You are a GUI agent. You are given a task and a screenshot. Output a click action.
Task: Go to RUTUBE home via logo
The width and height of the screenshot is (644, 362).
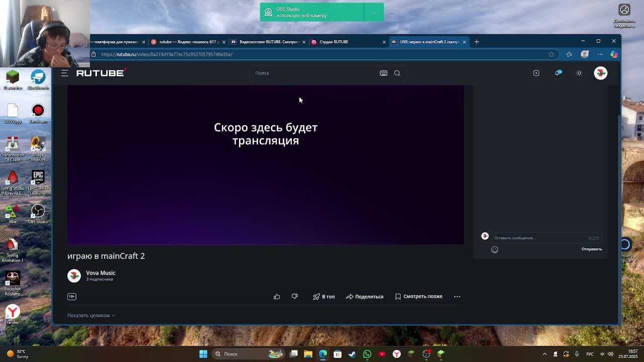101,73
